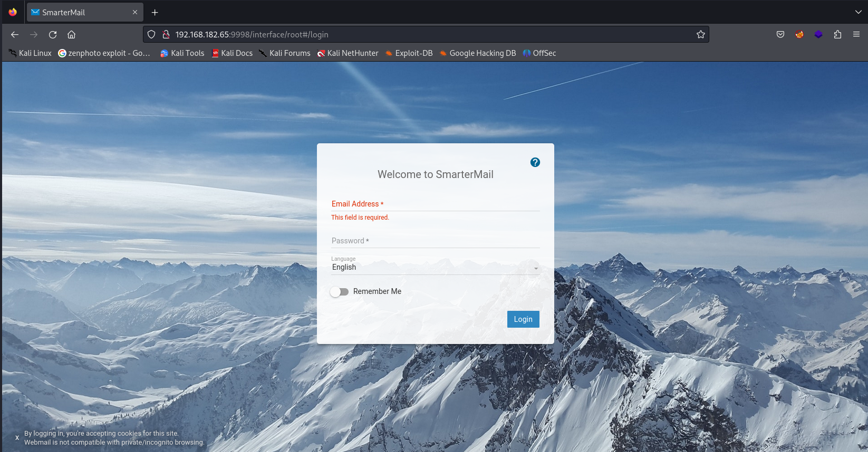
Task: Go to the browser home page
Action: pyautogui.click(x=72, y=35)
